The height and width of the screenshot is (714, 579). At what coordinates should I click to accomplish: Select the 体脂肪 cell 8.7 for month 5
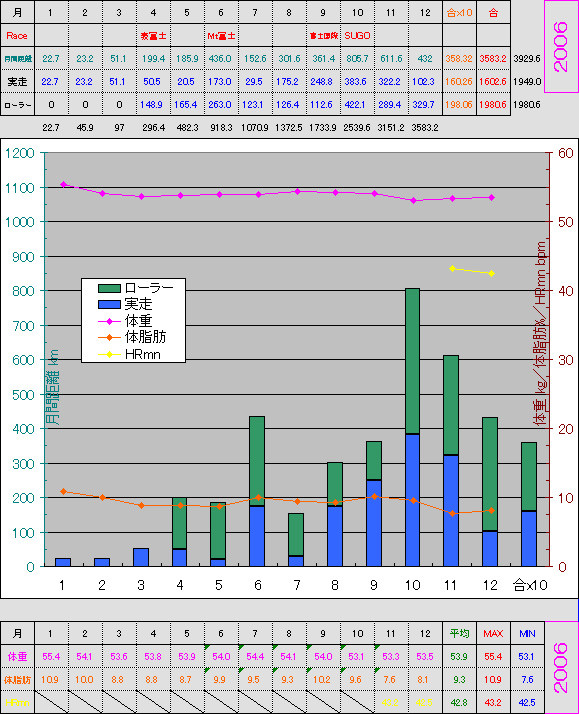click(x=187, y=679)
